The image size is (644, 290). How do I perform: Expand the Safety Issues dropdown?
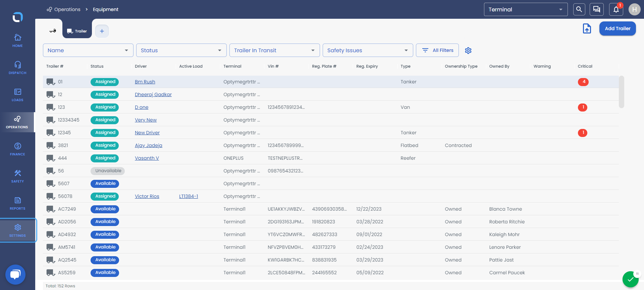[368, 50]
